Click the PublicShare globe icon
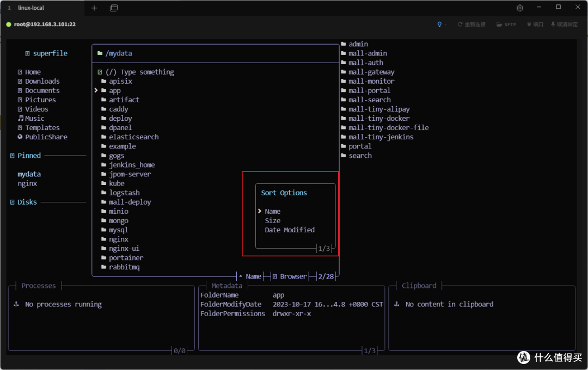 [x=20, y=137]
